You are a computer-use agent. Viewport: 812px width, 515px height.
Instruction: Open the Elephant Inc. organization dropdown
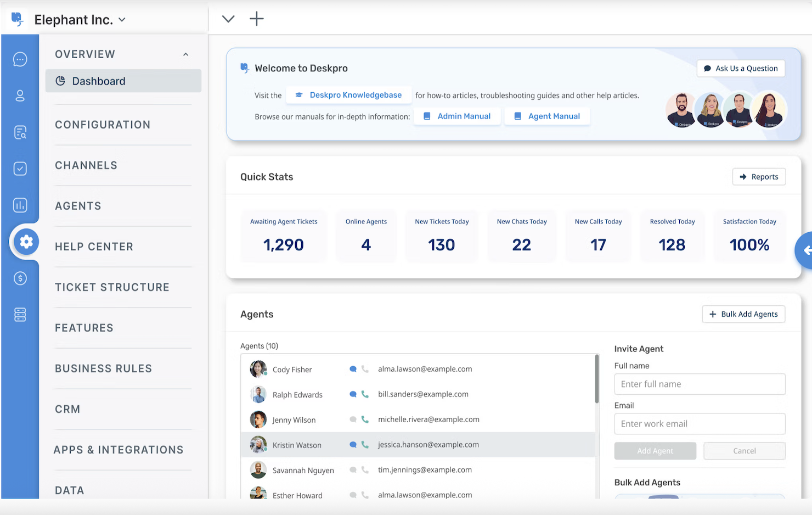[x=80, y=19]
